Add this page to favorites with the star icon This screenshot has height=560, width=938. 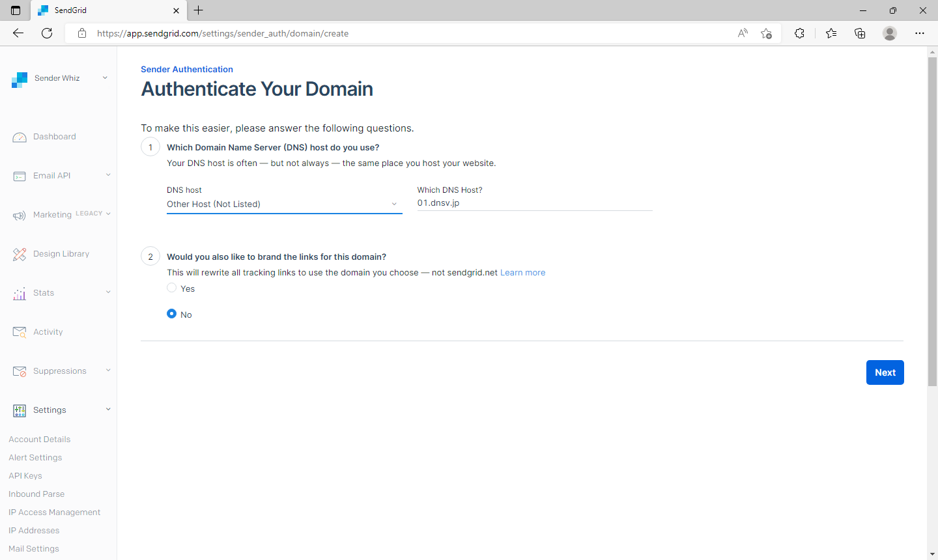(x=767, y=33)
